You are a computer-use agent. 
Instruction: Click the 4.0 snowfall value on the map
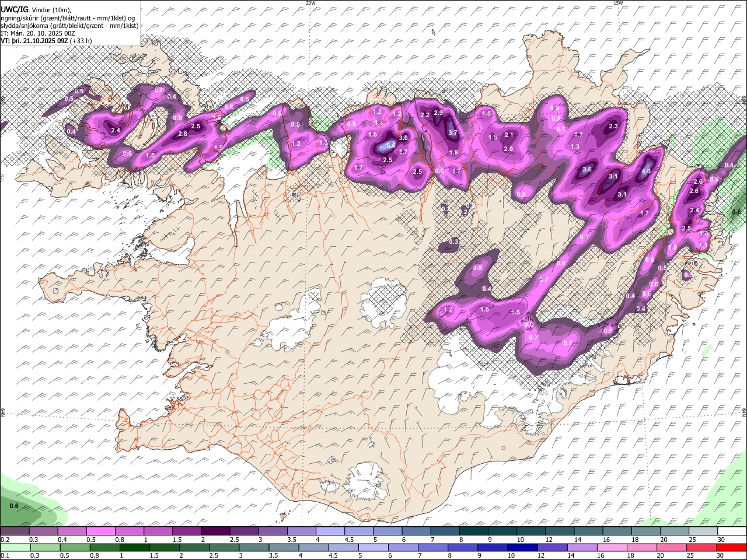pyautogui.click(x=645, y=171)
